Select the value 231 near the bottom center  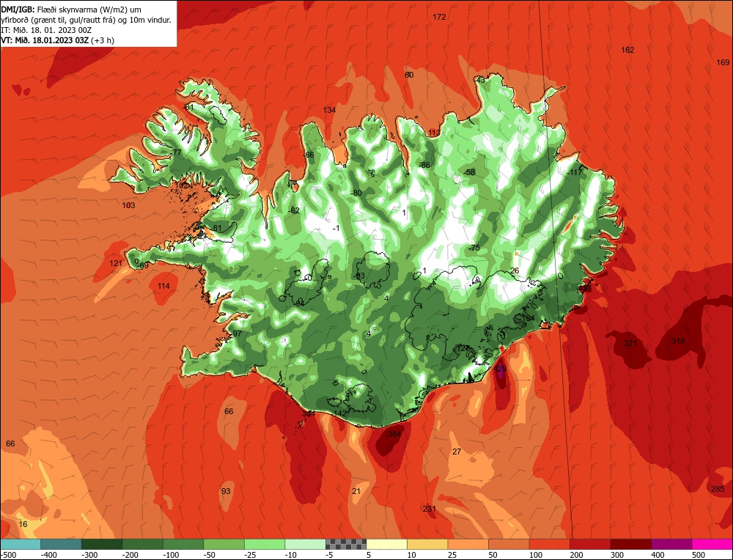[x=429, y=509]
